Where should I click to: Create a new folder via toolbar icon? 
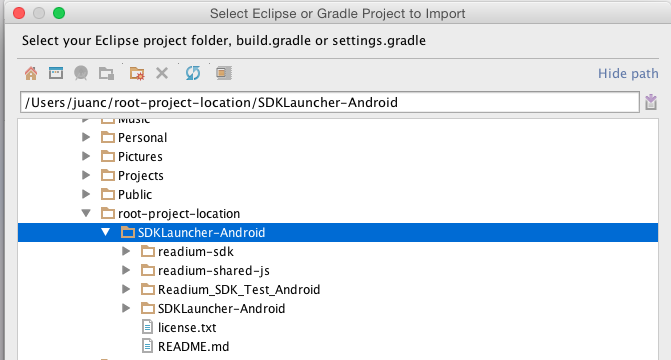click(106, 73)
